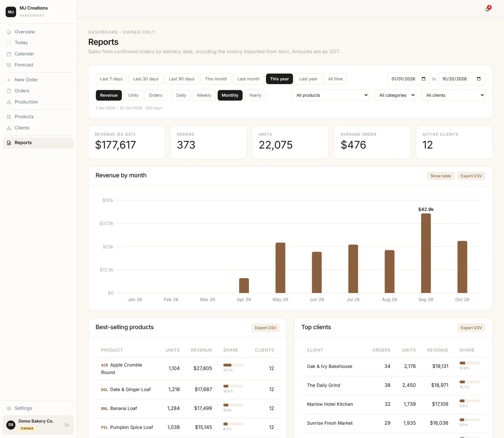The height and width of the screenshot is (438, 504).
Task: Click the MJ logo badge
Action: tap(11, 12)
